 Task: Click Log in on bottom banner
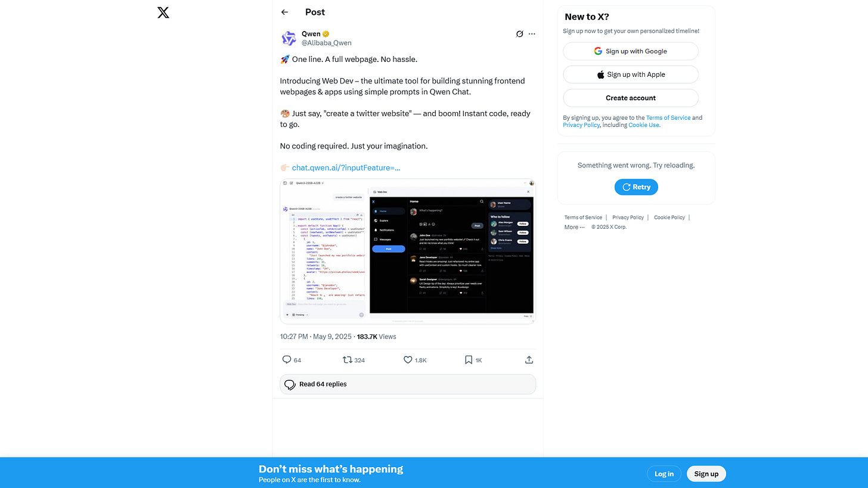click(x=664, y=474)
